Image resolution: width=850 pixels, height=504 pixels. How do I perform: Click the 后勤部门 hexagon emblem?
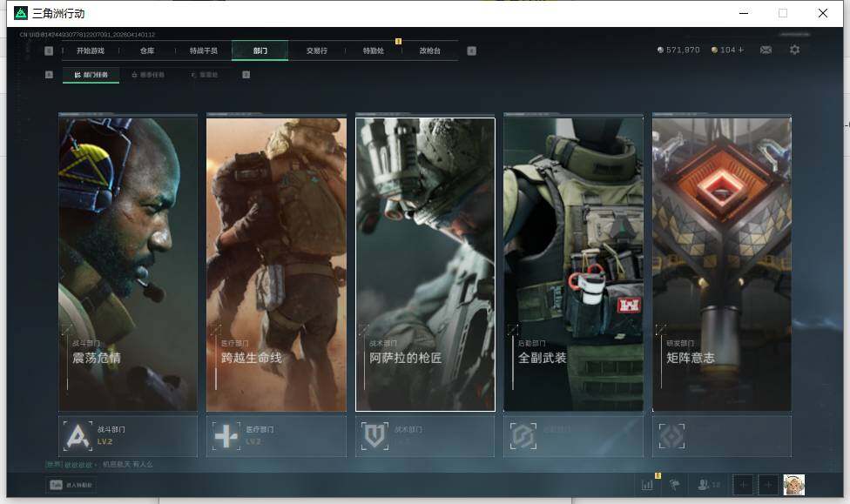[523, 435]
